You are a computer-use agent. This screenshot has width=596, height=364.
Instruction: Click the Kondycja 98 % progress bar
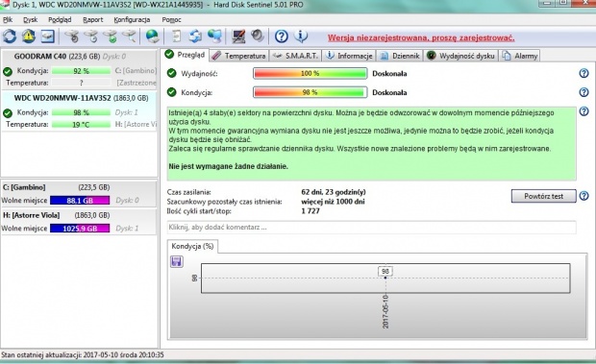point(310,92)
